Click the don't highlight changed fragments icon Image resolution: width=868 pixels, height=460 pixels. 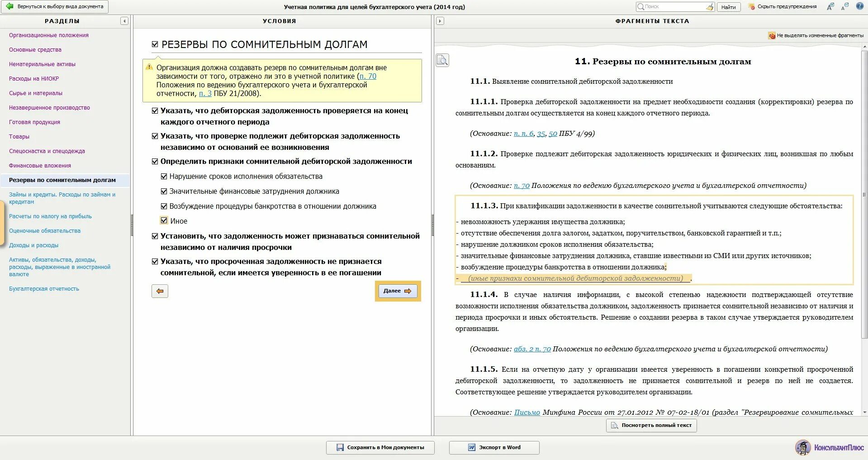772,35
